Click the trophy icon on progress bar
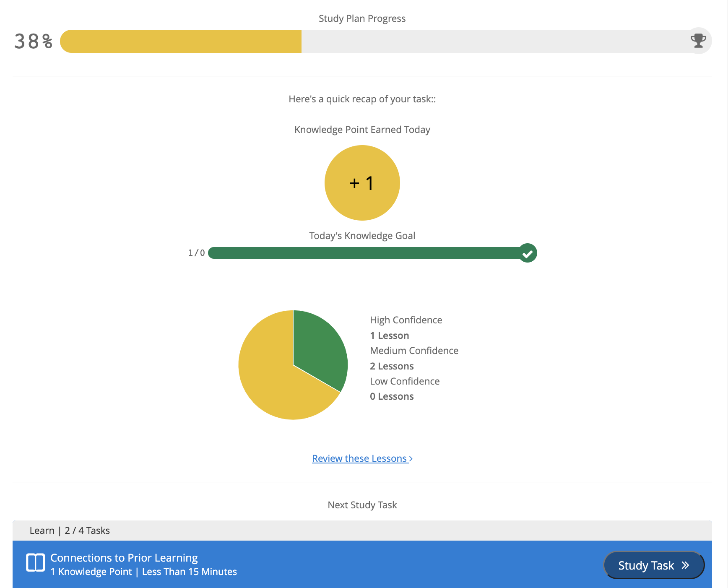The height and width of the screenshot is (588, 728). pos(698,41)
